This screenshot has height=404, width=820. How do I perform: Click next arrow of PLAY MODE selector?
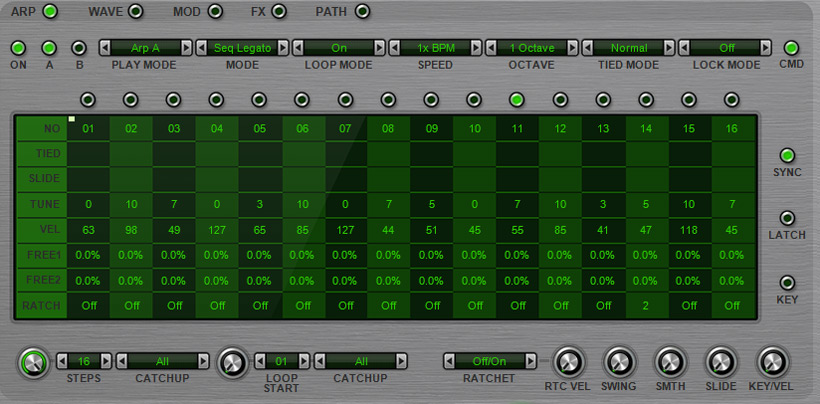186,48
